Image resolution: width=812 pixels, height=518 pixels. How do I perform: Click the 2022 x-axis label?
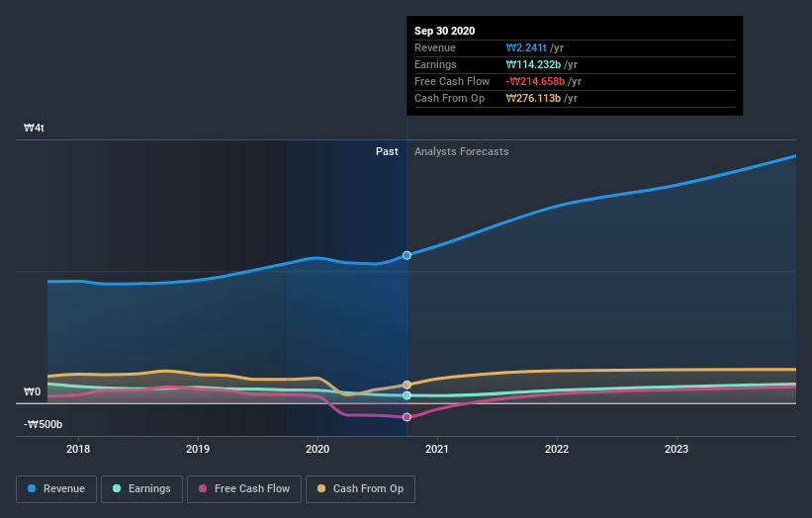tap(557, 449)
